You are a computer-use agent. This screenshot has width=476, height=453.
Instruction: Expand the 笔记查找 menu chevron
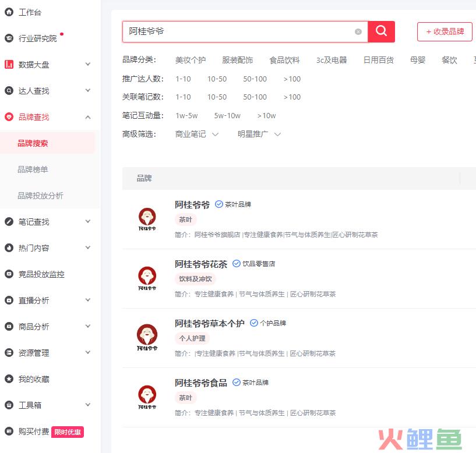click(x=88, y=221)
